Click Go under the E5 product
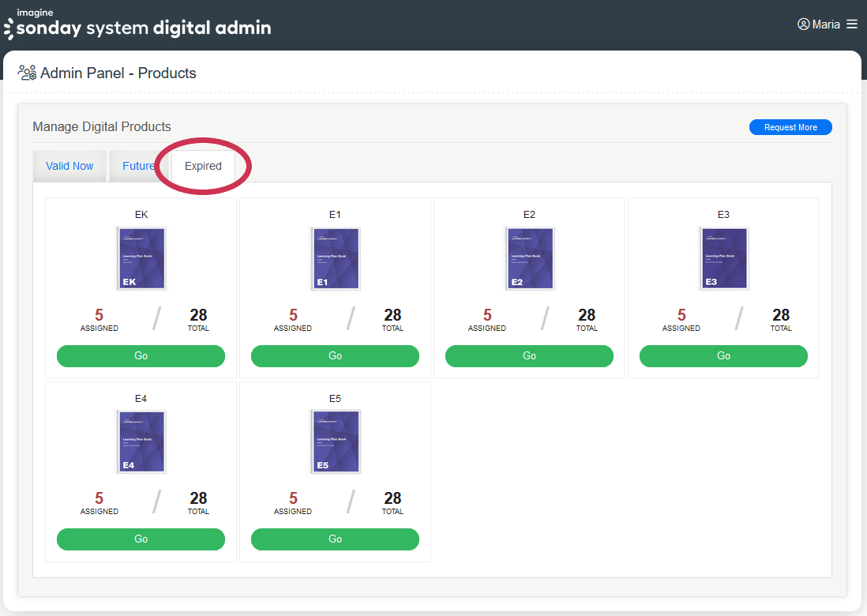Screen dimensions: 867x616 [x=335, y=539]
